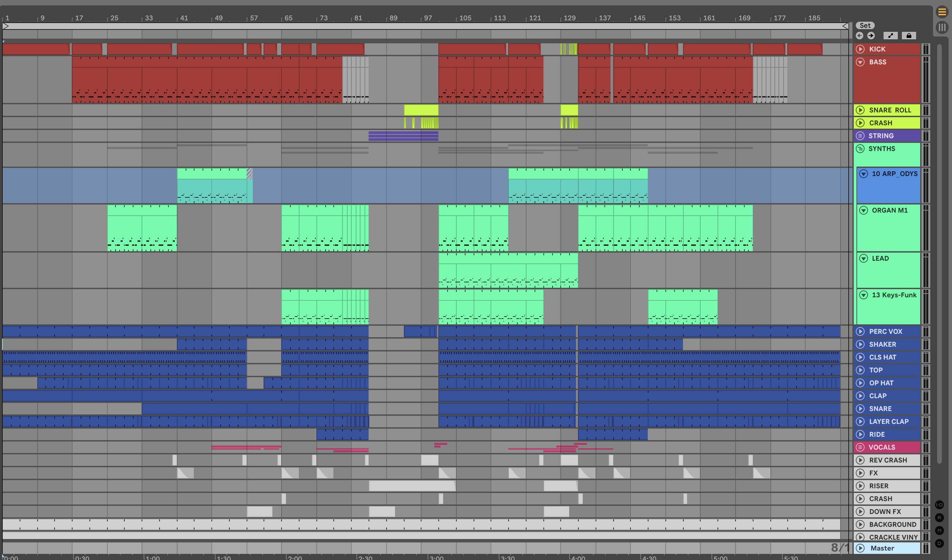Viewport: 952px width, 560px height.
Task: Toggle the I-O section visibility
Action: [939, 505]
